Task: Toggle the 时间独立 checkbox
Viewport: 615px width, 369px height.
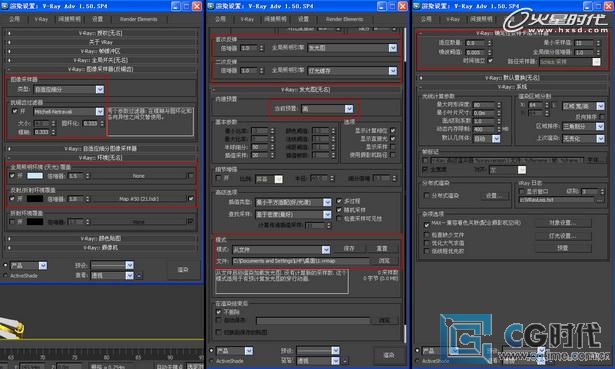Action: pos(491,61)
